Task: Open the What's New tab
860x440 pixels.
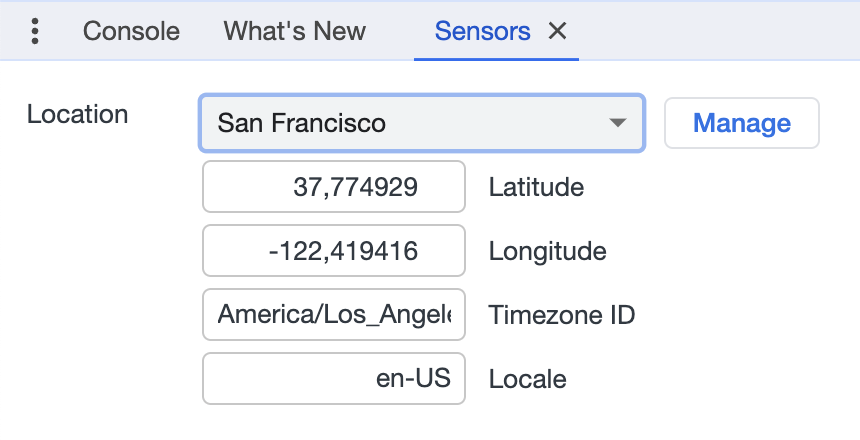Action: 294,32
